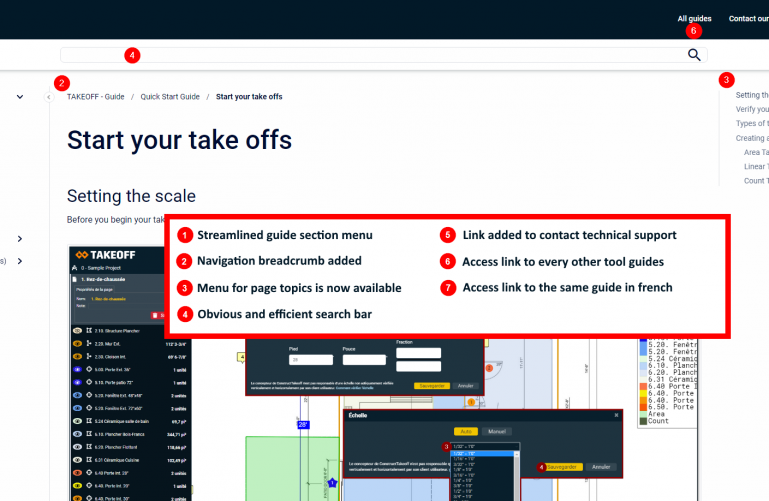The height and width of the screenshot is (501, 769).
Task: Go to Quick Start Guide breadcrumb
Action: point(170,97)
